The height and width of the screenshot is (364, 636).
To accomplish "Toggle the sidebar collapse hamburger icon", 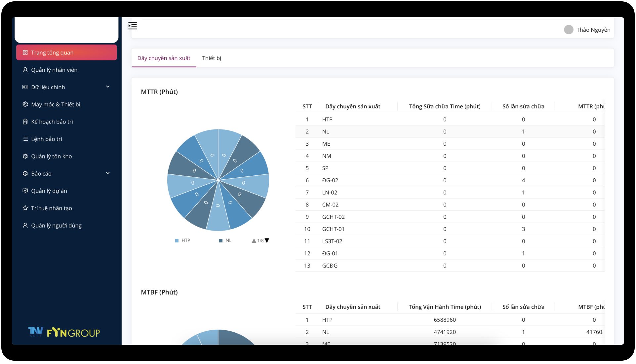I will tap(133, 26).
